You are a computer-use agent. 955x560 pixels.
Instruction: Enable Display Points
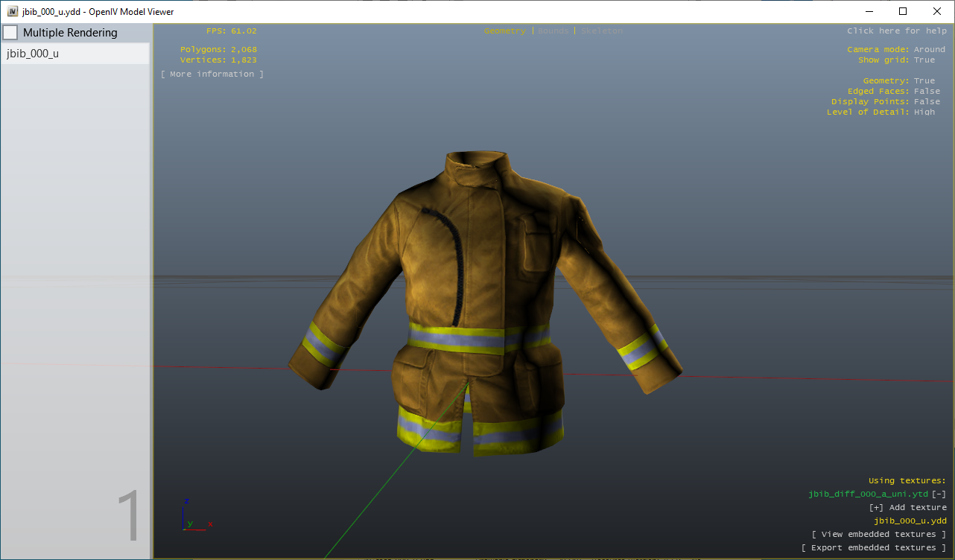[x=927, y=101]
